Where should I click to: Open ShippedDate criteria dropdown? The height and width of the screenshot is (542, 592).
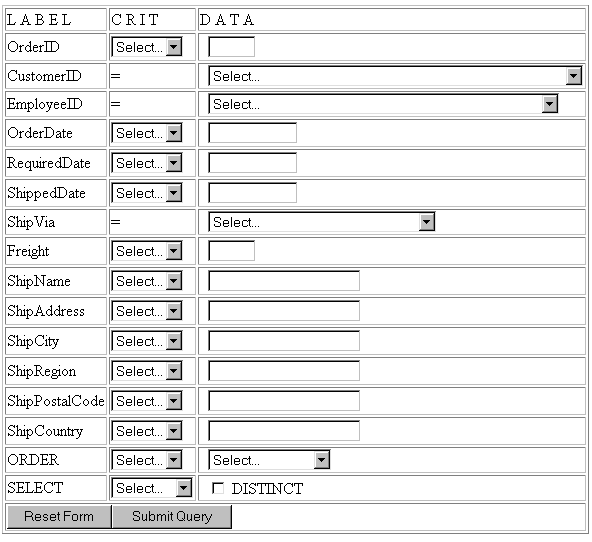147,193
